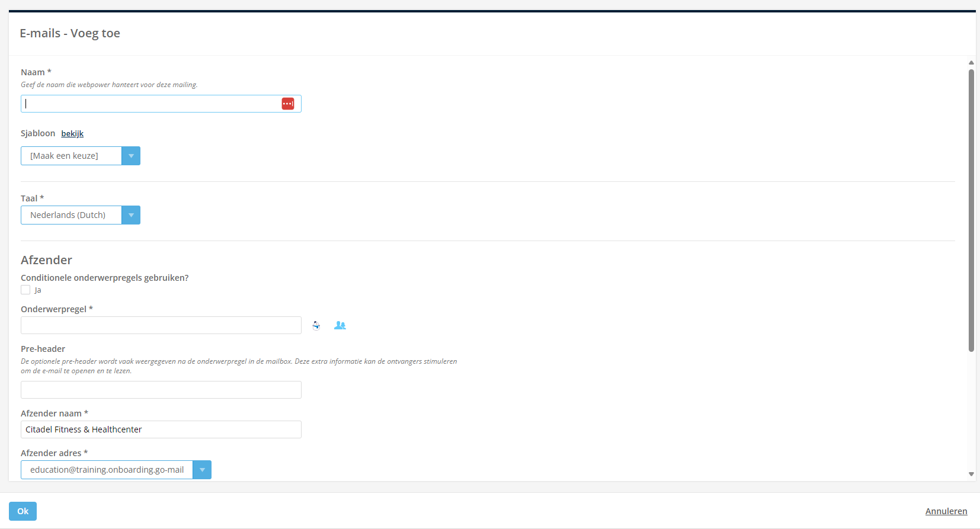Click the Annuleren link
The height and width of the screenshot is (529, 980).
point(946,511)
